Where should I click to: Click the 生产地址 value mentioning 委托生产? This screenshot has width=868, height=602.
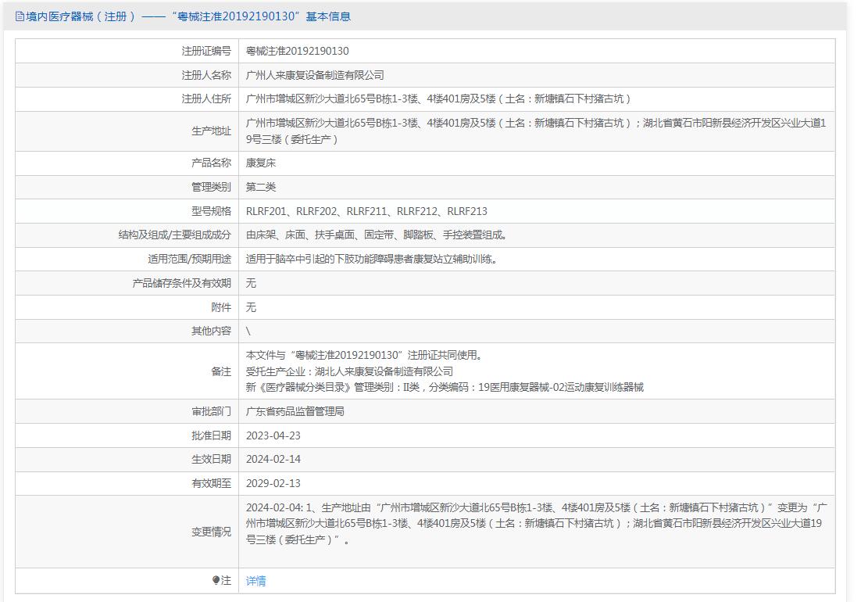point(536,131)
